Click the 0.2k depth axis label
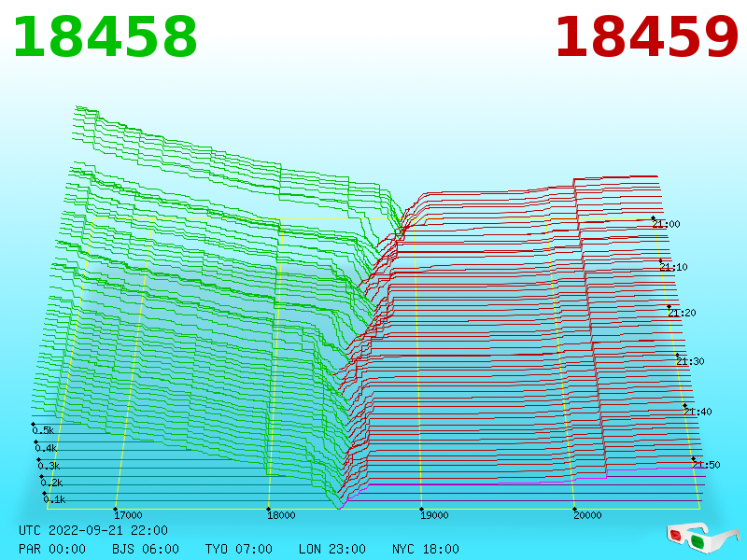 click(x=51, y=483)
